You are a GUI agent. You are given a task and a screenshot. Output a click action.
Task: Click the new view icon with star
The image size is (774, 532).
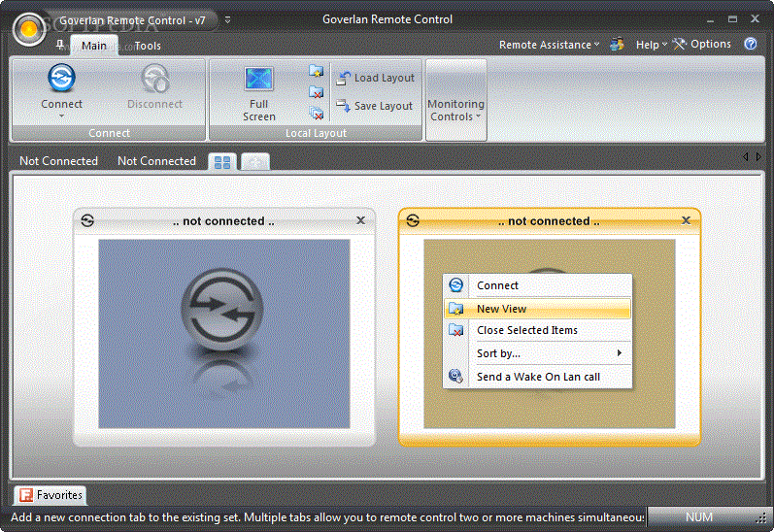pyautogui.click(x=316, y=71)
